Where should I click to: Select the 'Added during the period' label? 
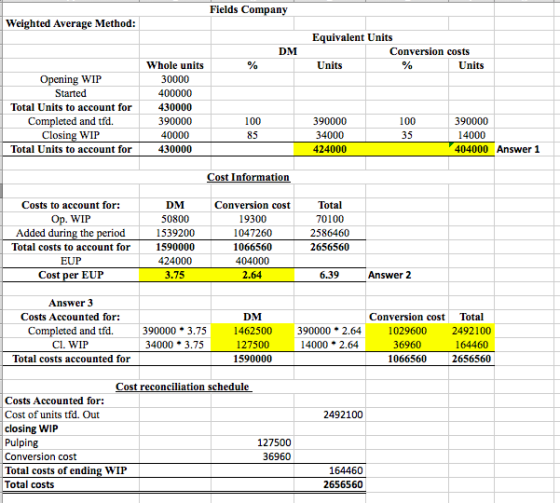71,233
